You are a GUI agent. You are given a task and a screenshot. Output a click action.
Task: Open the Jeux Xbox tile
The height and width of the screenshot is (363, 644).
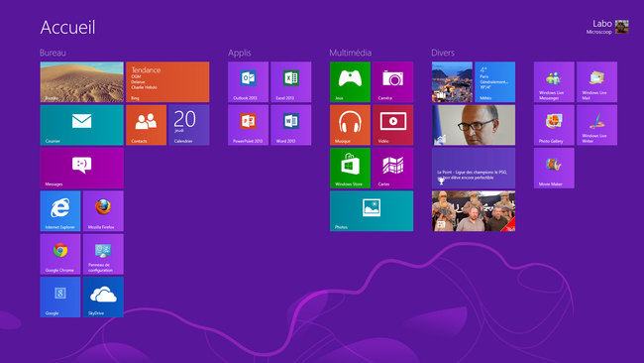click(x=350, y=81)
